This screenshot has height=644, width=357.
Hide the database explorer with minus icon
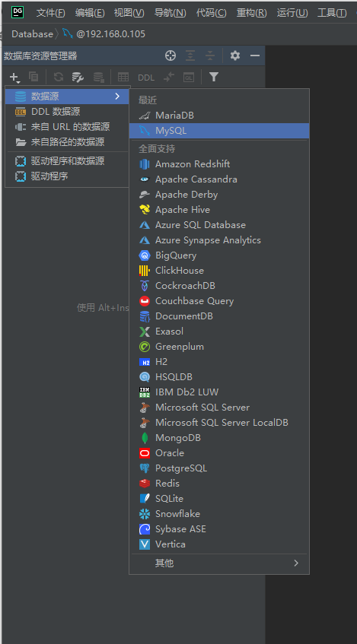tap(255, 56)
